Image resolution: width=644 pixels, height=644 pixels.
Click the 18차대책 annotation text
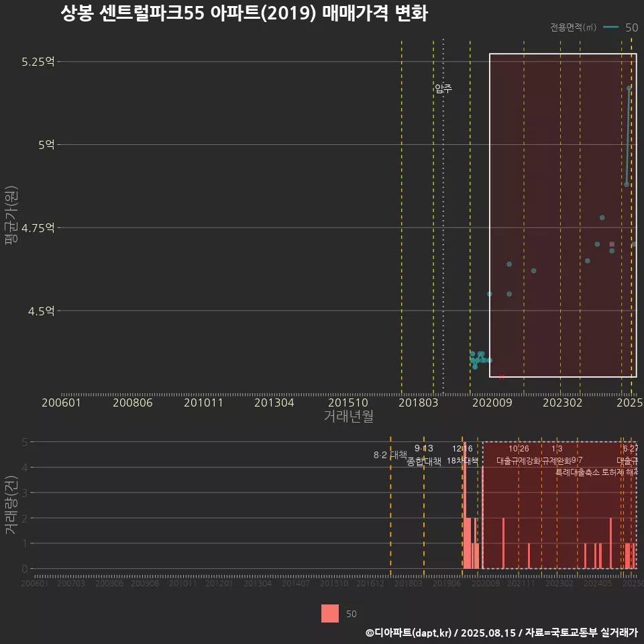pos(462,460)
